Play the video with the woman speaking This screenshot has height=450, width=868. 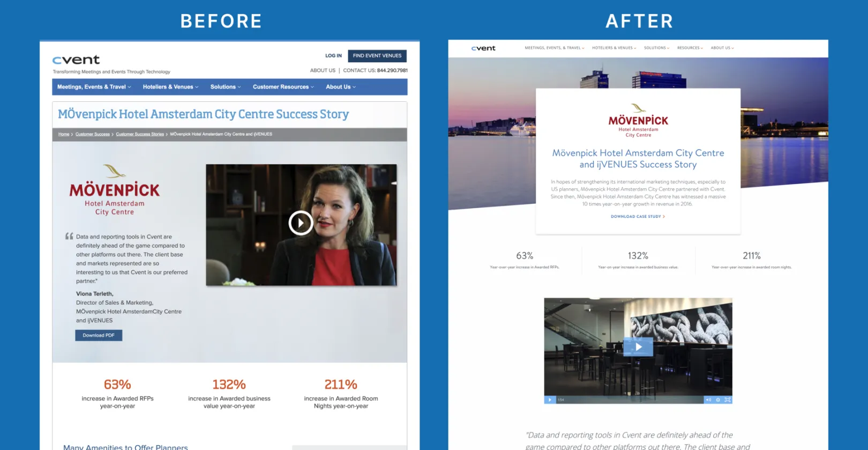(301, 223)
